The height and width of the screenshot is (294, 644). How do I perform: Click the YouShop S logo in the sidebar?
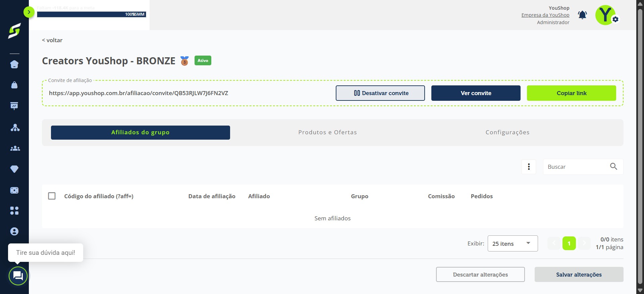click(x=14, y=31)
